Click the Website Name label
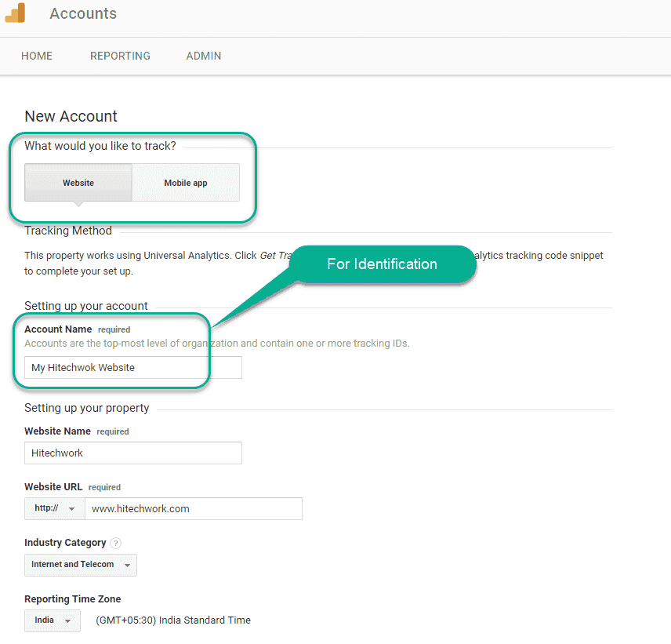671x644 pixels. coord(57,431)
